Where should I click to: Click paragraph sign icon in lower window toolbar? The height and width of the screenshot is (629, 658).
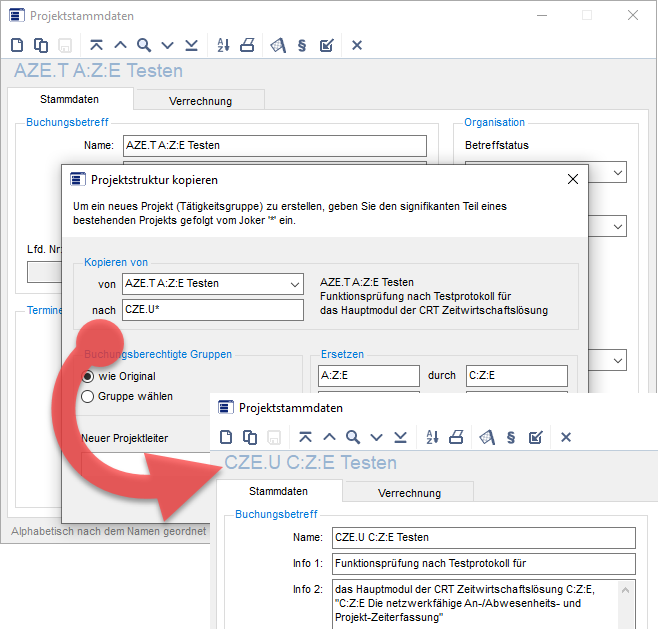coord(511,437)
